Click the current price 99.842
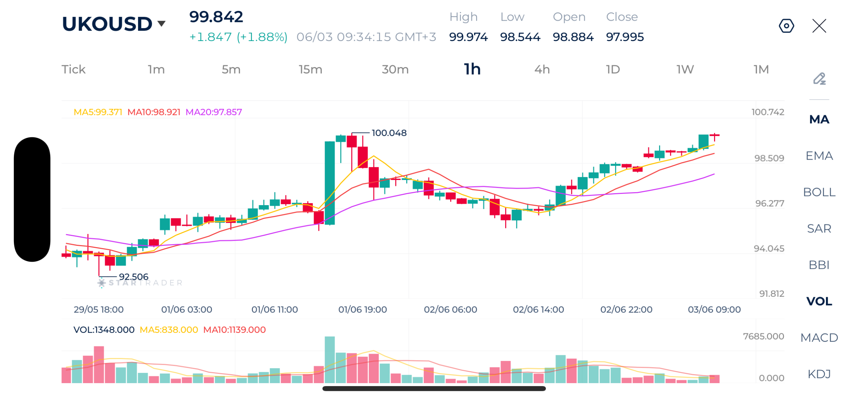This screenshot has width=868, height=399. point(216,17)
